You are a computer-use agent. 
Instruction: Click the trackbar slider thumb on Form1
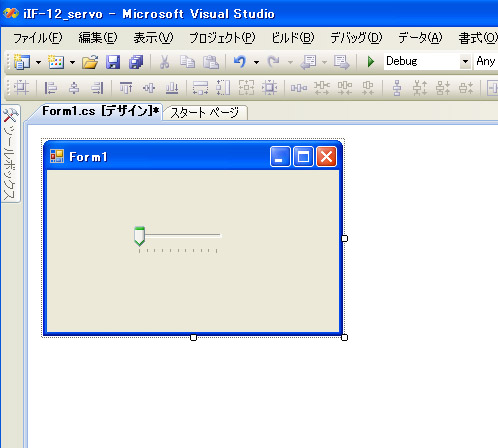[139, 236]
